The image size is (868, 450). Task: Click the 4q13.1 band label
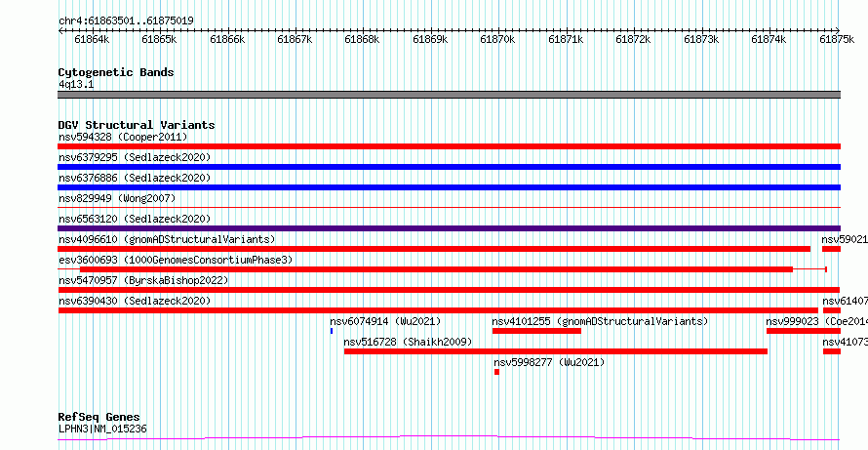tap(76, 84)
